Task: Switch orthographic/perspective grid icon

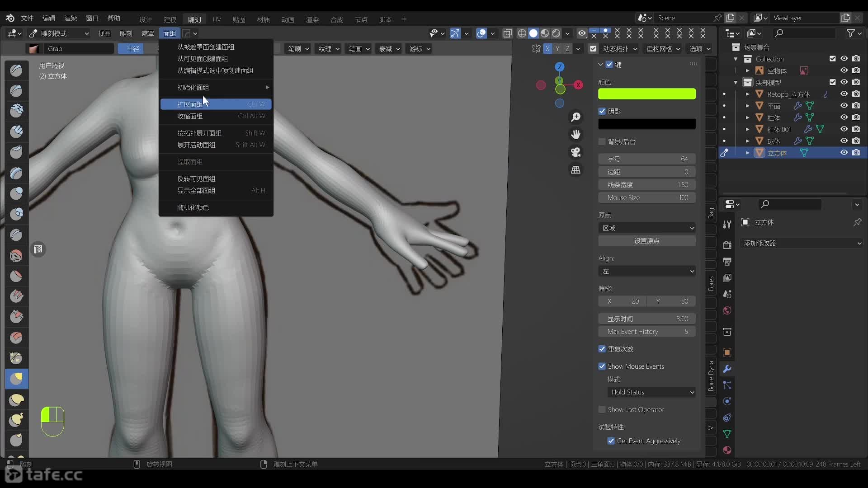Action: 576,170
